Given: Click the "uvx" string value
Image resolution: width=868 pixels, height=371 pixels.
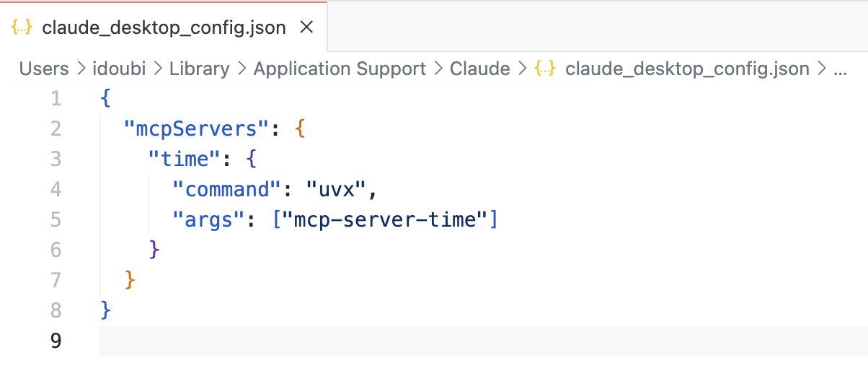Looking at the screenshot, I should tap(337, 189).
